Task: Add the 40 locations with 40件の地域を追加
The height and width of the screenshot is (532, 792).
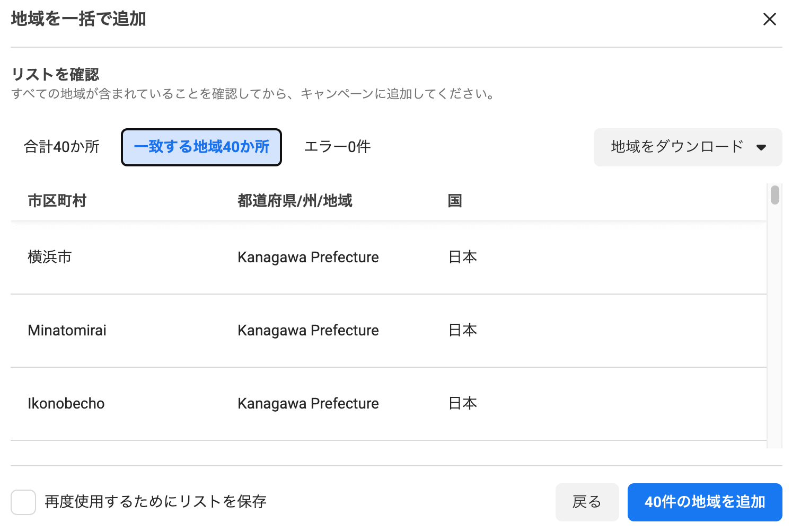Action: [705, 502]
